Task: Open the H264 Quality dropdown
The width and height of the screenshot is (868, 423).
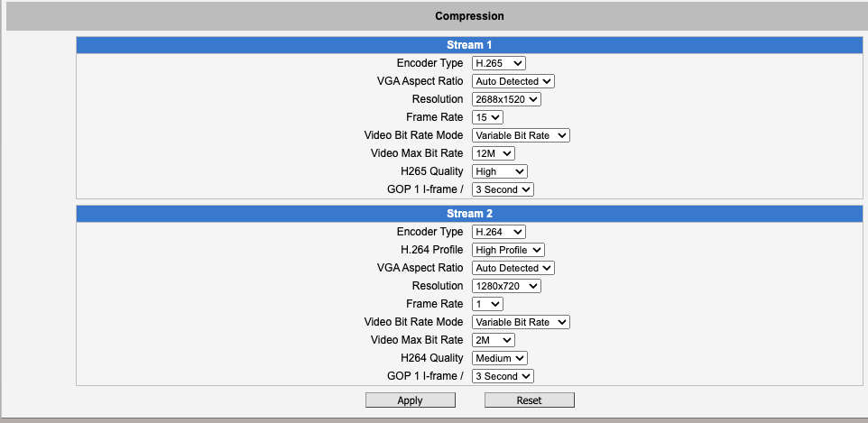Action: pyautogui.click(x=499, y=358)
